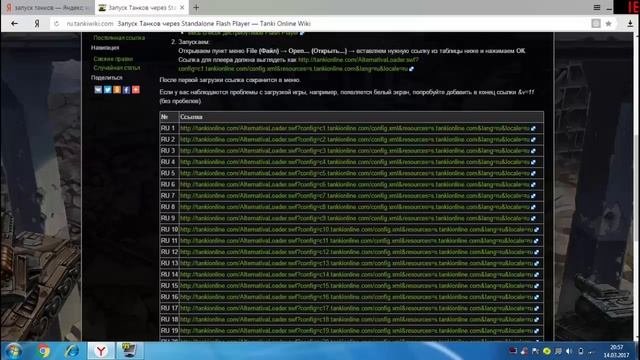Open the RU 11 server link
This screenshot has height=360, width=640.
[356, 241]
